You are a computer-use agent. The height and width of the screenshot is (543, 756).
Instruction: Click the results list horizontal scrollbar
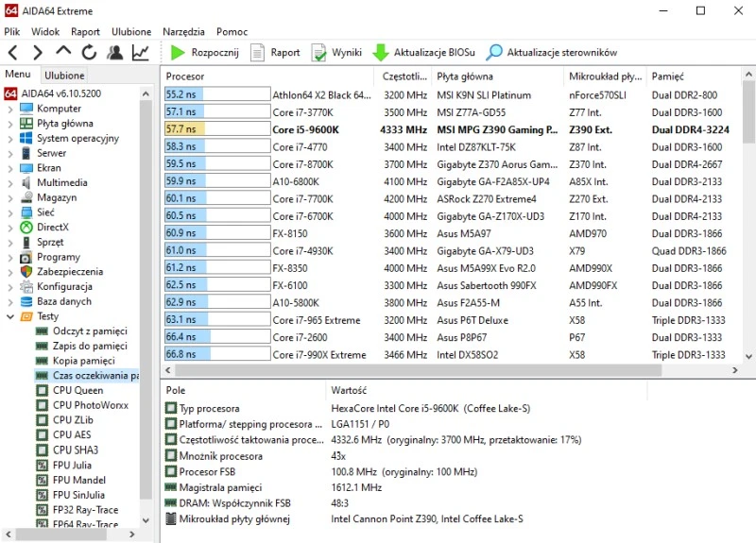418,370
